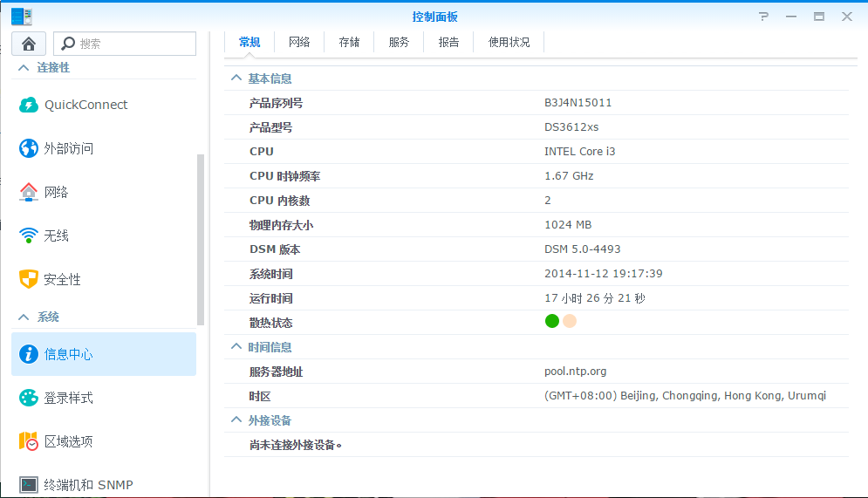Image resolution: width=868 pixels, height=498 pixels.
Task: Click the home icon button
Action: tap(29, 44)
